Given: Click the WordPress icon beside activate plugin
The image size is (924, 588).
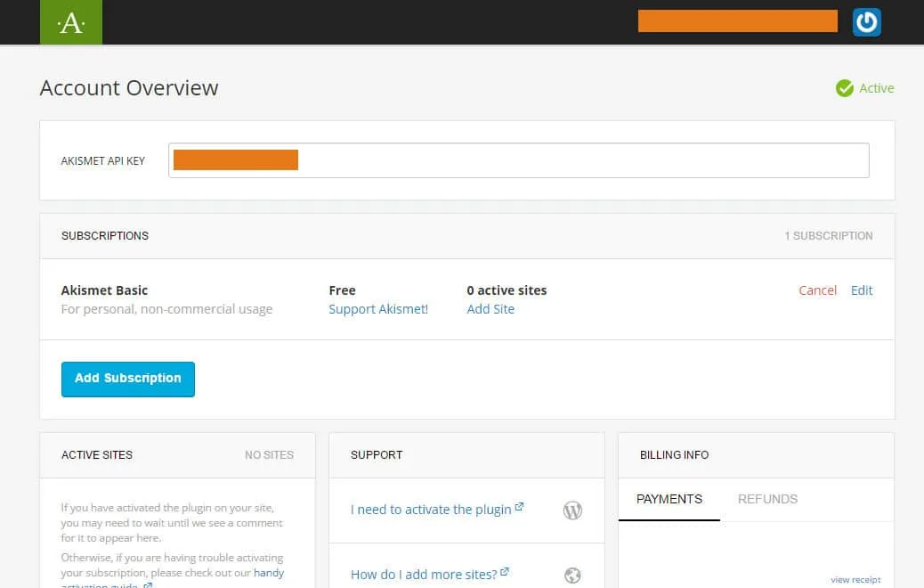Looking at the screenshot, I should click(x=572, y=510).
